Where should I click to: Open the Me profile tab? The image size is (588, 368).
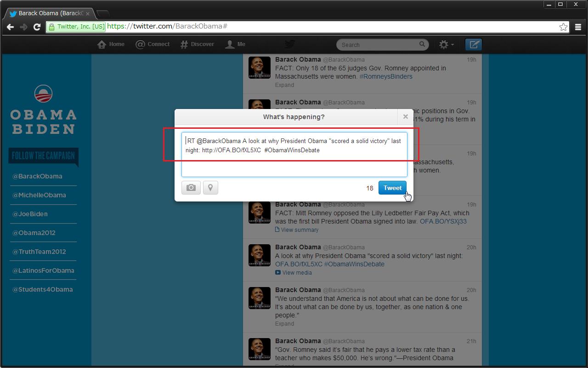click(235, 44)
